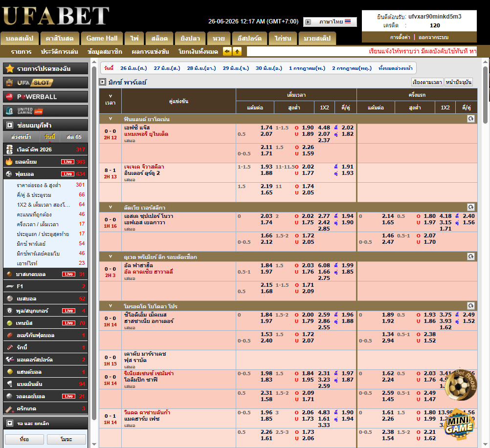
Task: Select ฟุตบอล football sport category
Action: click(x=45, y=174)
